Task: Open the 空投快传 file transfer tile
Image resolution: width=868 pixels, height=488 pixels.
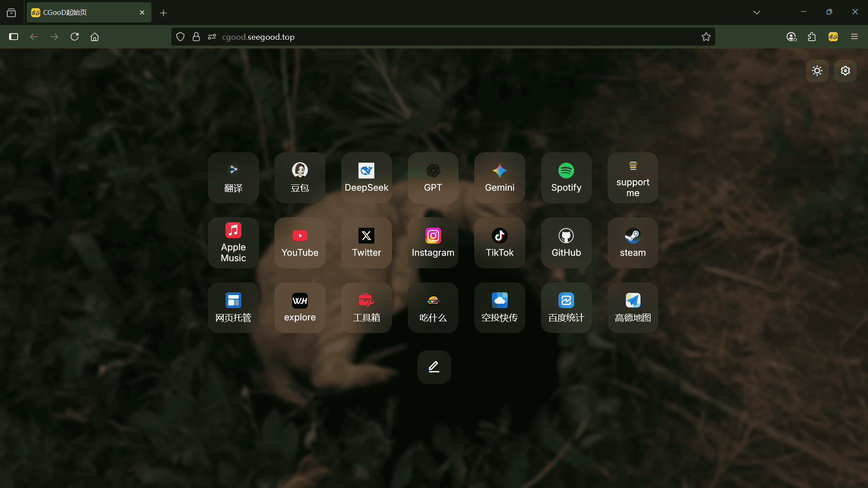Action: point(500,308)
